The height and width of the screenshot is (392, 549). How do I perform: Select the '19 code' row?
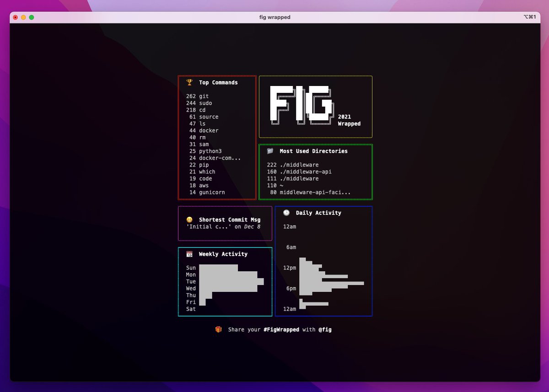(x=201, y=178)
